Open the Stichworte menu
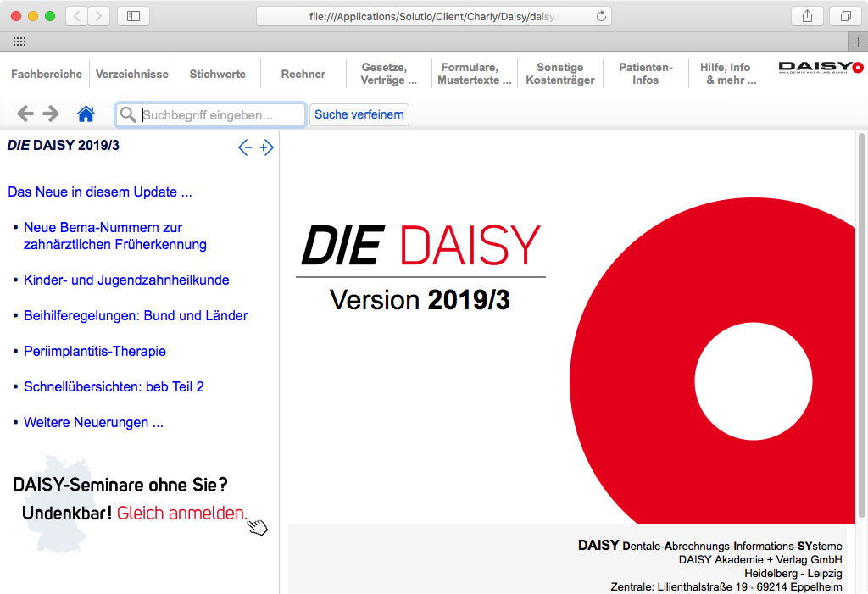The width and height of the screenshot is (868, 594). tap(218, 75)
